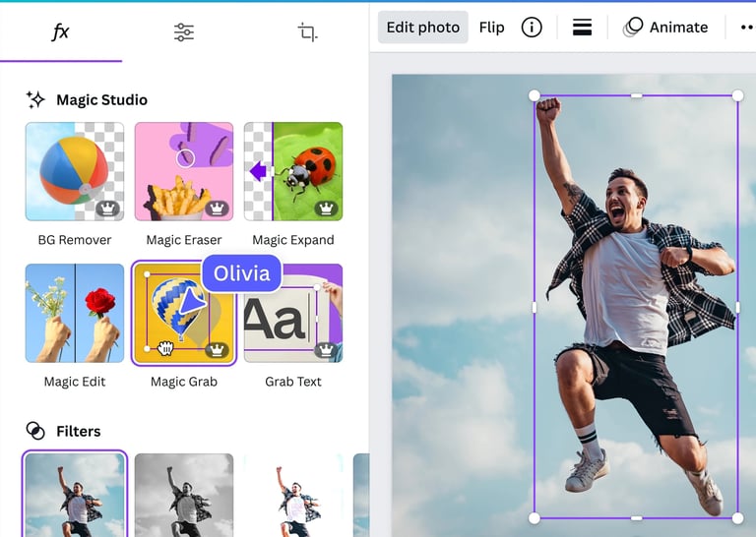Apply the white background filter thumbnail
Image resolution: width=756 pixels, height=537 pixels.
click(293, 495)
